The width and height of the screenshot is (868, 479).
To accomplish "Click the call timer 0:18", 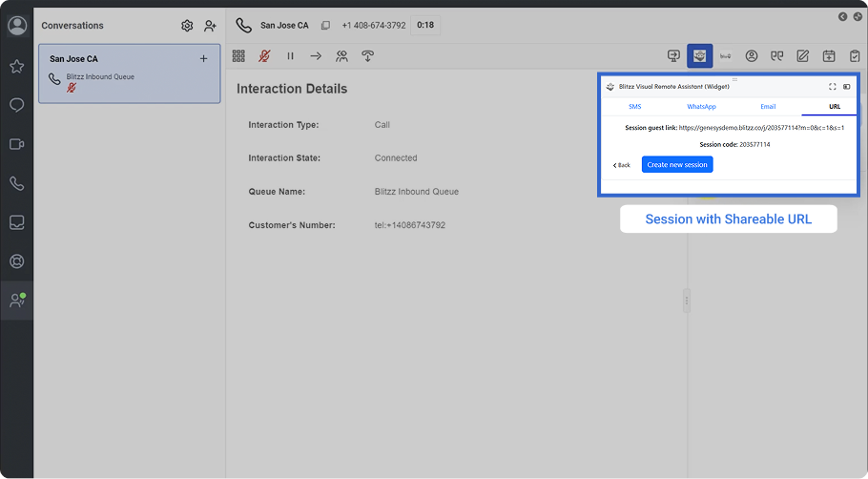I will click(425, 26).
